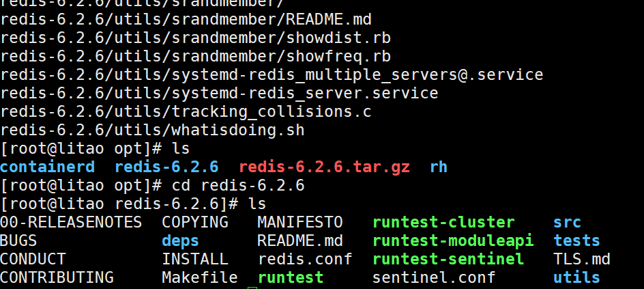Click the systemd-redis_server.service line
The image size is (644, 289).
coord(219,94)
